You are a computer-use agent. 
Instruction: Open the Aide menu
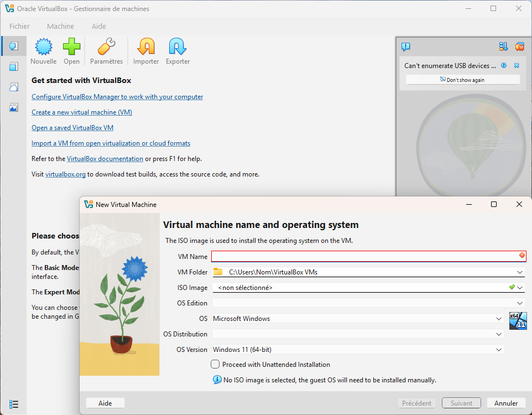[x=99, y=26]
